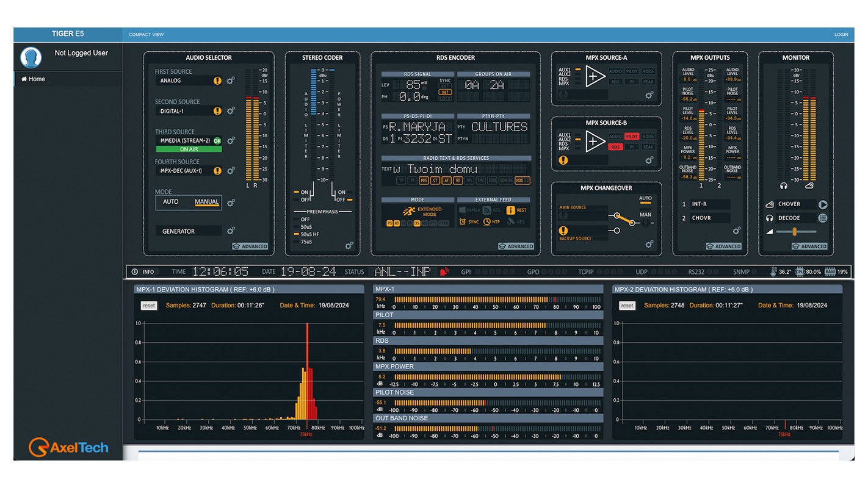Click the MPX Changeover gear icon

(x=649, y=245)
